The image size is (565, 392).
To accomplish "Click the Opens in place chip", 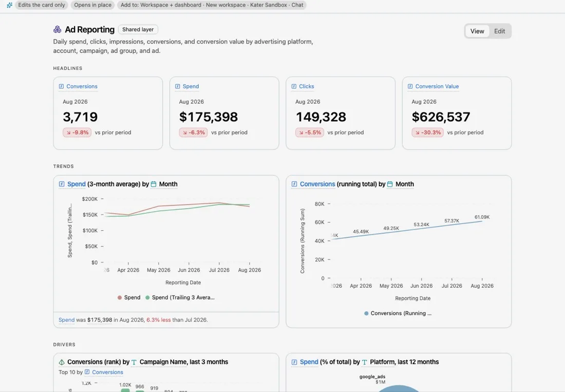I will pyautogui.click(x=92, y=5).
